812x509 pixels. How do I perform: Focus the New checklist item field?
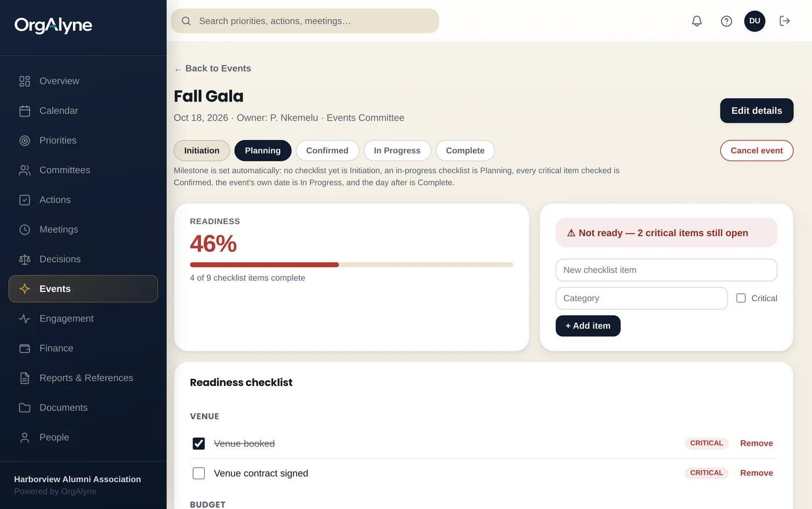coord(666,270)
